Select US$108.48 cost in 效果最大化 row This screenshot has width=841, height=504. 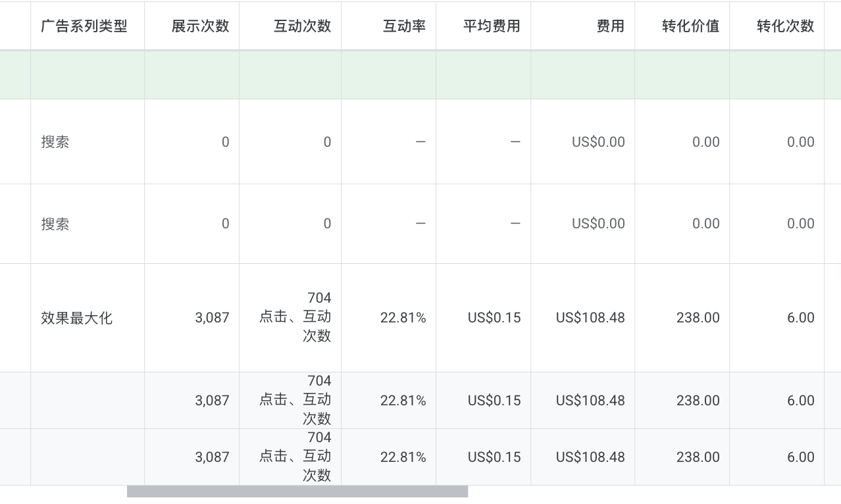590,318
